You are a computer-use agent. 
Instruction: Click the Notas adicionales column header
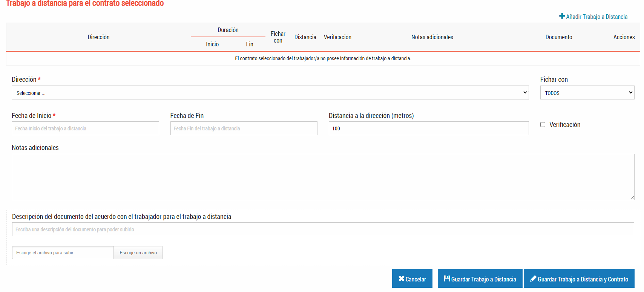432,37
